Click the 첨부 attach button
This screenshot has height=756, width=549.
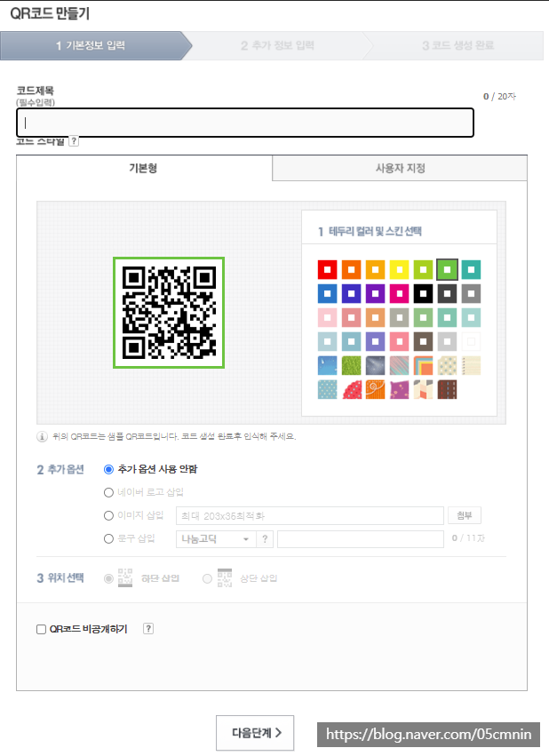tap(465, 515)
